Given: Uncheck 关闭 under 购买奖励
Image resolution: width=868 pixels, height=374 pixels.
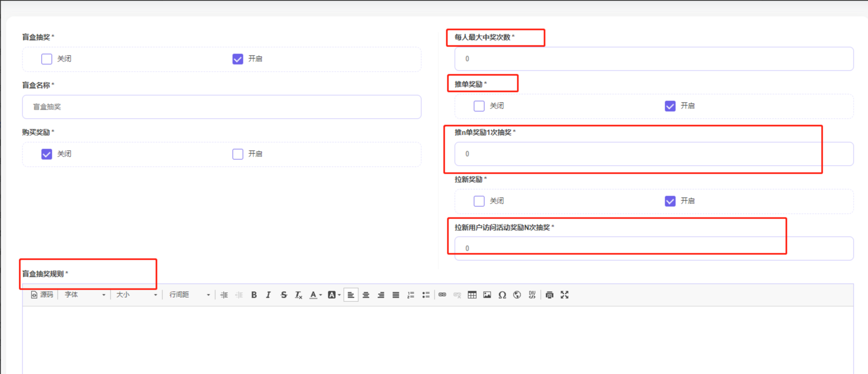Looking at the screenshot, I should tap(47, 154).
